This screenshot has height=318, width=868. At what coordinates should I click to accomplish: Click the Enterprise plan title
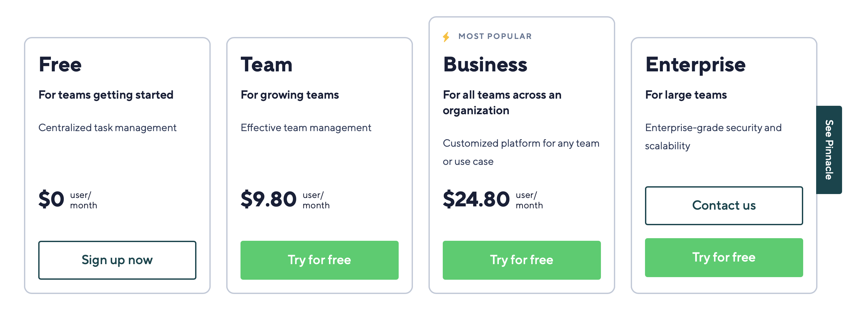point(695,64)
